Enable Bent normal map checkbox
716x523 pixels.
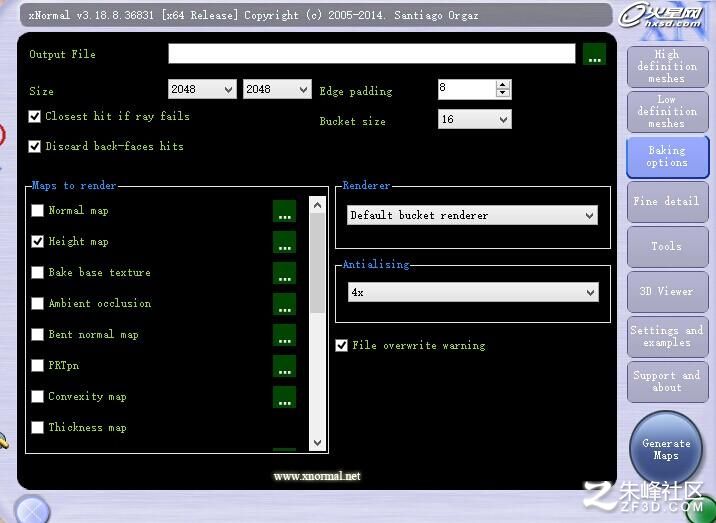[37, 335]
